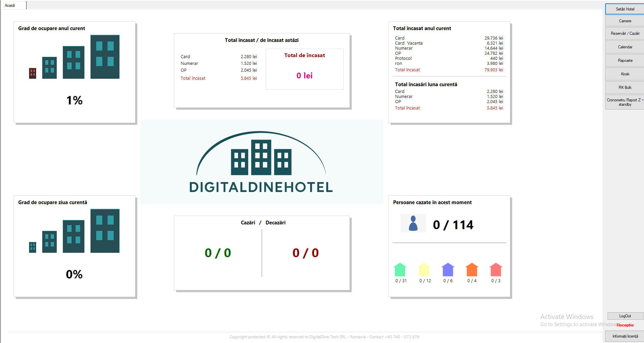Image resolution: width=644 pixels, height=343 pixels.
Task: Click the Persoane cazate în acest moment heading
Action: tap(432, 202)
